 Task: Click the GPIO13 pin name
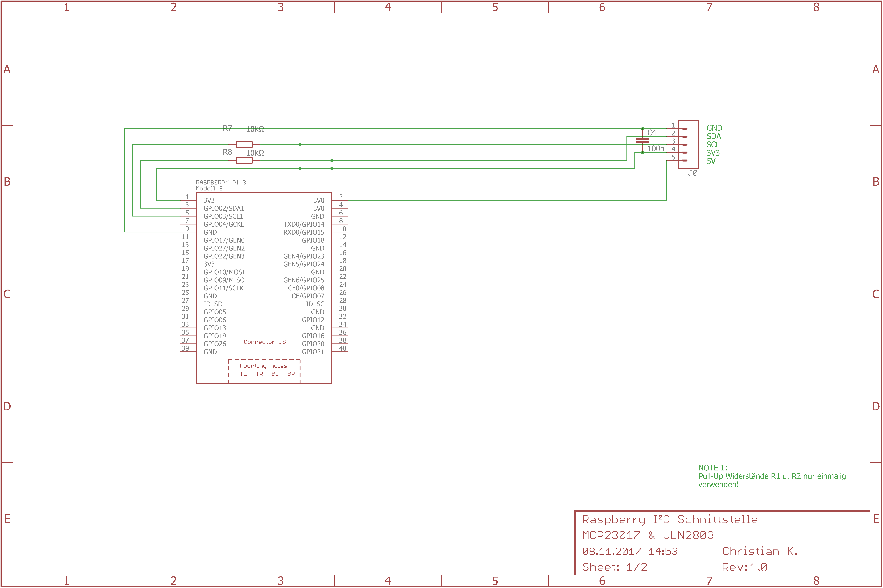[215, 328]
